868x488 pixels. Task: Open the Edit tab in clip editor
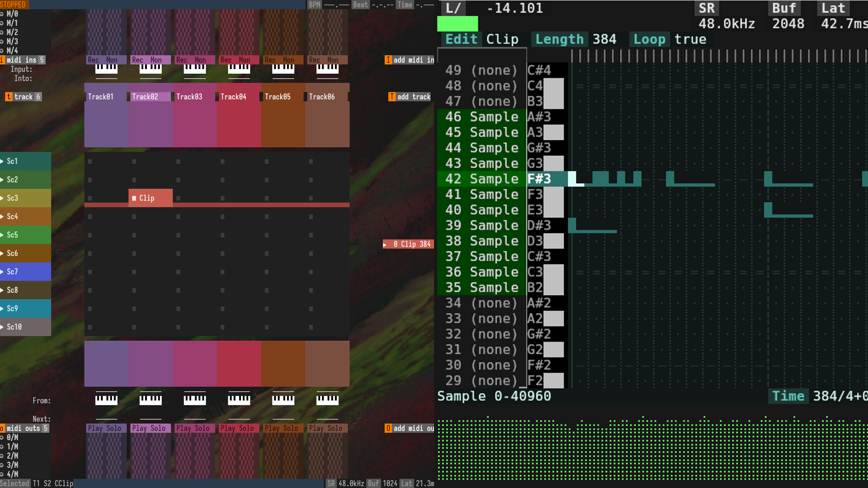[461, 39]
